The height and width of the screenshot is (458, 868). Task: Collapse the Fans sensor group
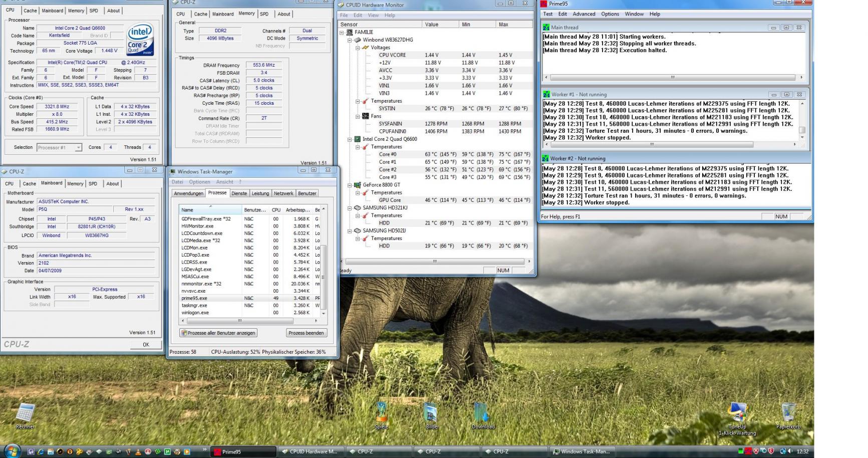tap(358, 116)
